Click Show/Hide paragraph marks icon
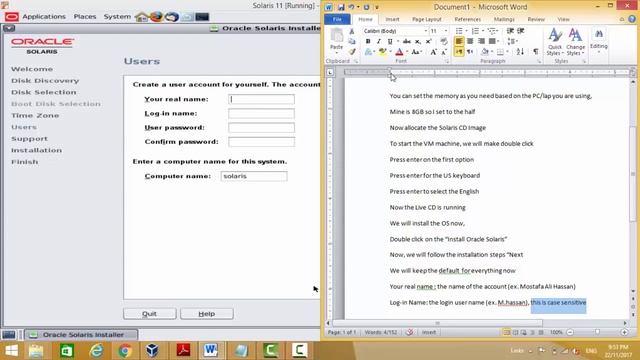The height and width of the screenshot is (360, 640). [536, 52]
